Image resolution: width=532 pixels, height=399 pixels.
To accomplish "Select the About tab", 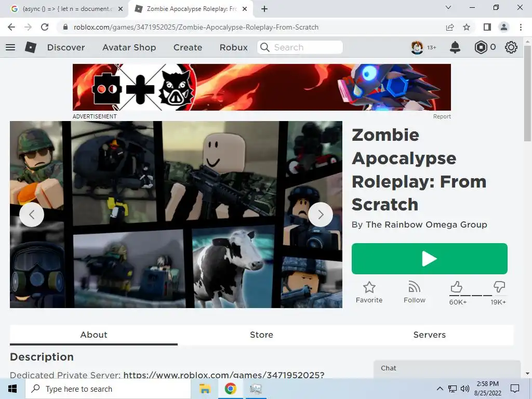I will tap(94, 335).
